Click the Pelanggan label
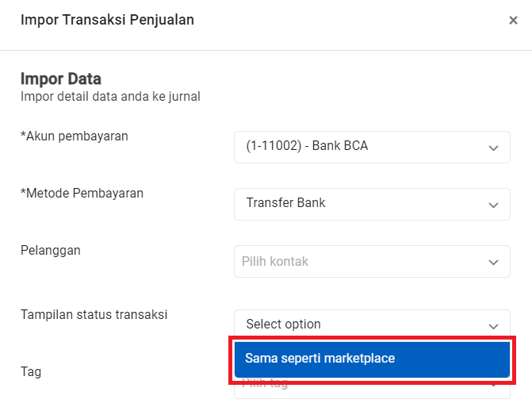 (x=50, y=250)
